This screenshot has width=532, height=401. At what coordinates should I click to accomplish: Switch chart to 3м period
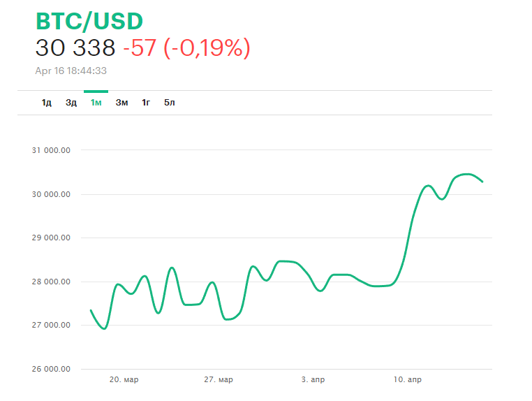click(x=121, y=103)
